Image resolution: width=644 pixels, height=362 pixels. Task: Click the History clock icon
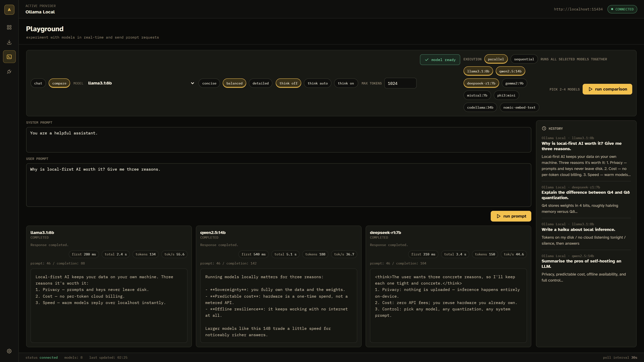[x=544, y=128]
